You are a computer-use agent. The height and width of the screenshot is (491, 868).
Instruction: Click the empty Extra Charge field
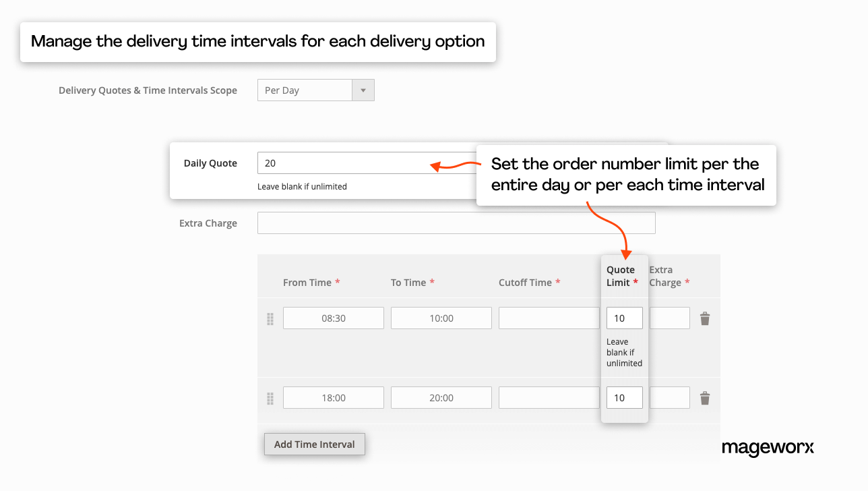click(456, 223)
